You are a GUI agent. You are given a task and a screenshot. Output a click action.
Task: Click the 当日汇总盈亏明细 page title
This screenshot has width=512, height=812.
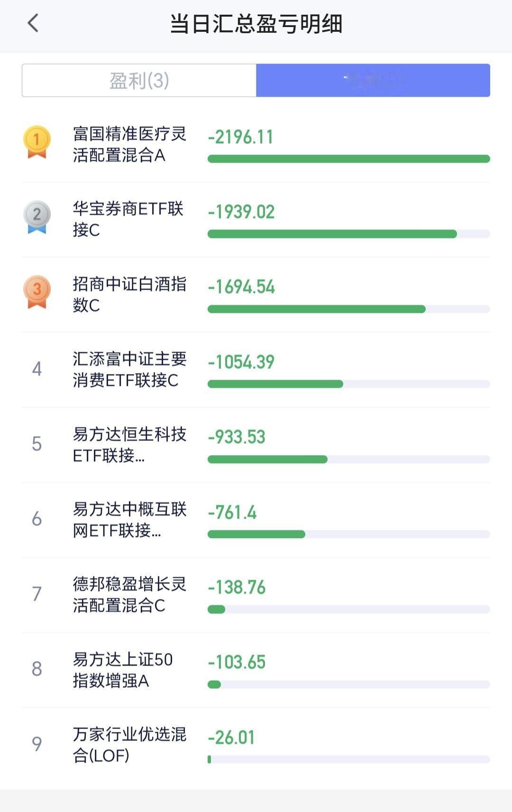256,24
